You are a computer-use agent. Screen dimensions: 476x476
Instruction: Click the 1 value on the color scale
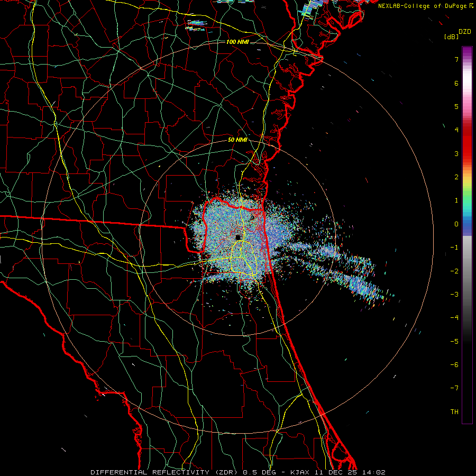[456, 200]
